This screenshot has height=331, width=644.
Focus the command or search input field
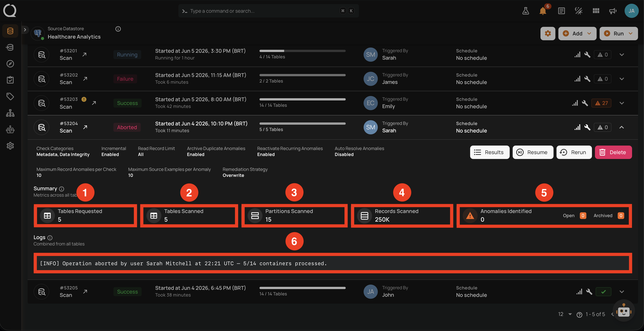point(268,11)
